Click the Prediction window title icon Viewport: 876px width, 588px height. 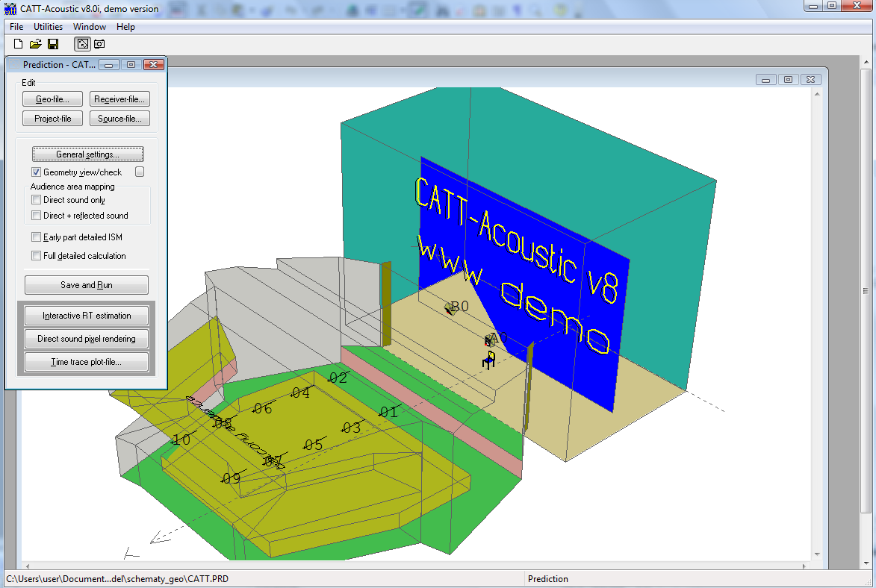[14, 64]
